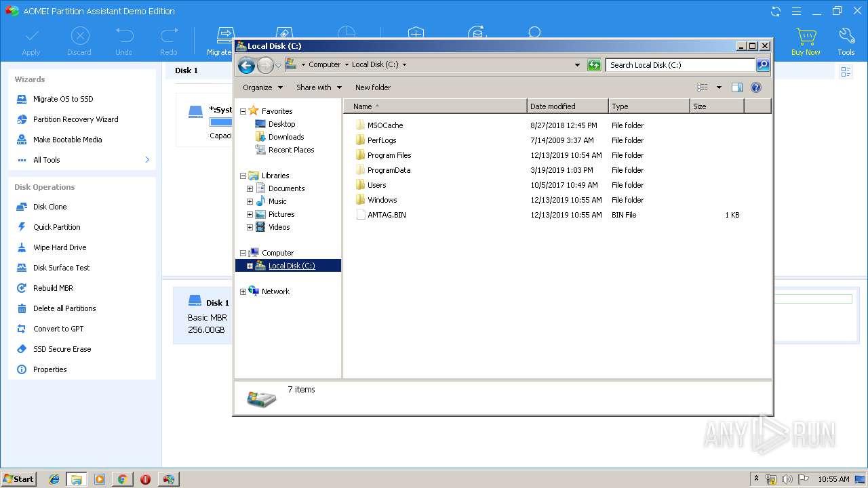868x488 pixels.
Task: Select Rebuild MBR operation
Action: (53, 288)
